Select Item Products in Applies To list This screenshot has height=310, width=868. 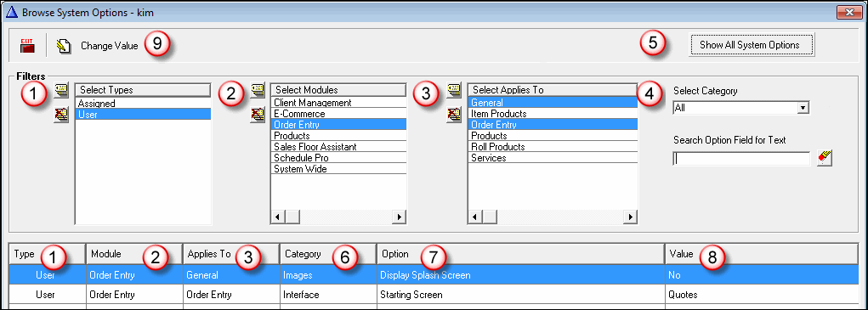click(553, 113)
